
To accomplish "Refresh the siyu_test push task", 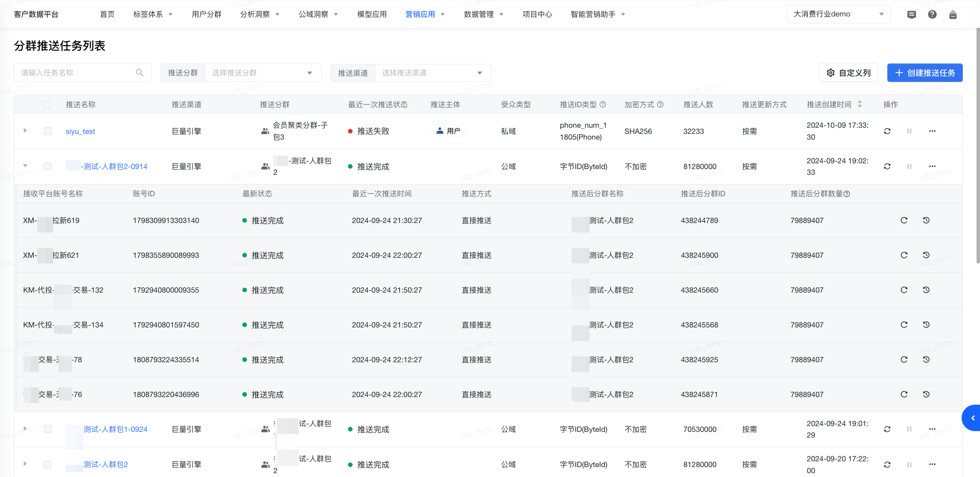I will click(887, 131).
